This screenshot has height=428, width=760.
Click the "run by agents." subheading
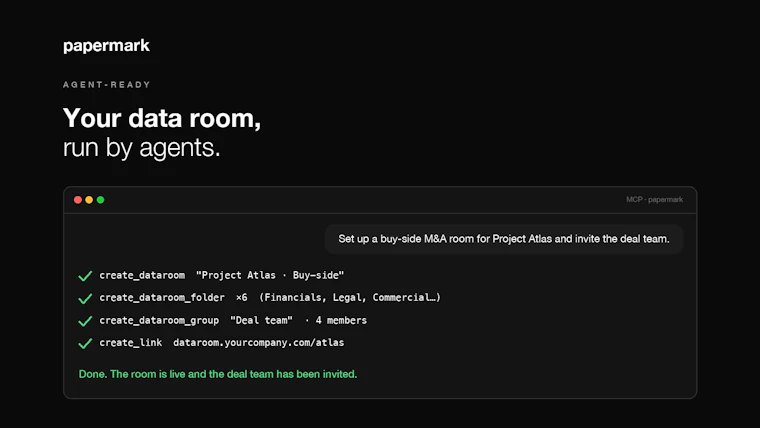(x=142, y=147)
